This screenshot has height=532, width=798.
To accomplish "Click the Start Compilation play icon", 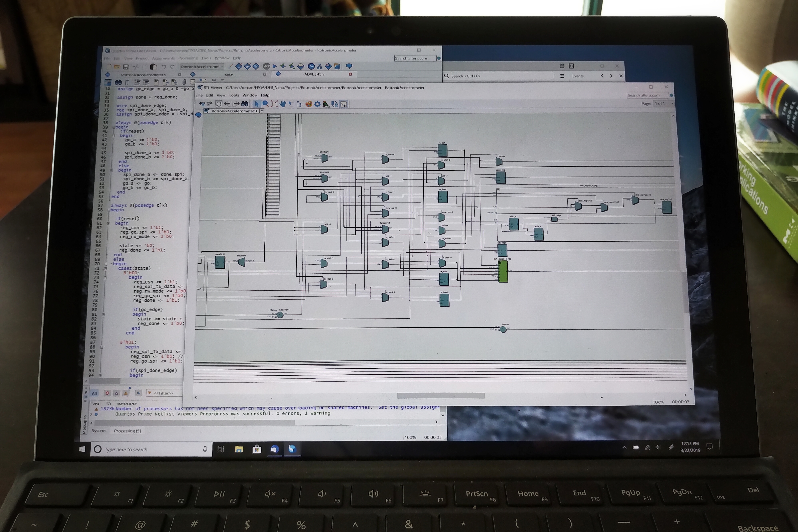I will [275, 66].
